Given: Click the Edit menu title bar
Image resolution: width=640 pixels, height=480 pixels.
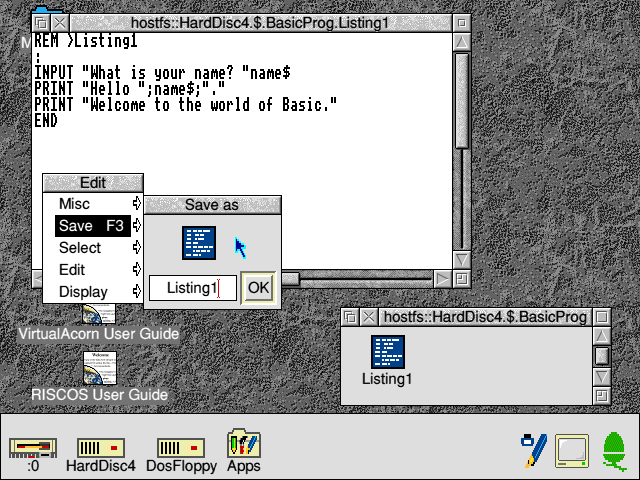Looking at the screenshot, I should coord(93,182).
